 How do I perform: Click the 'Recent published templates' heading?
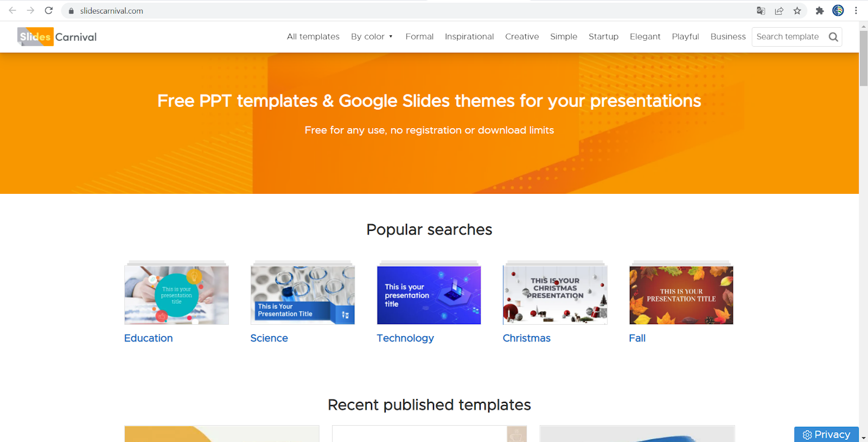point(429,405)
